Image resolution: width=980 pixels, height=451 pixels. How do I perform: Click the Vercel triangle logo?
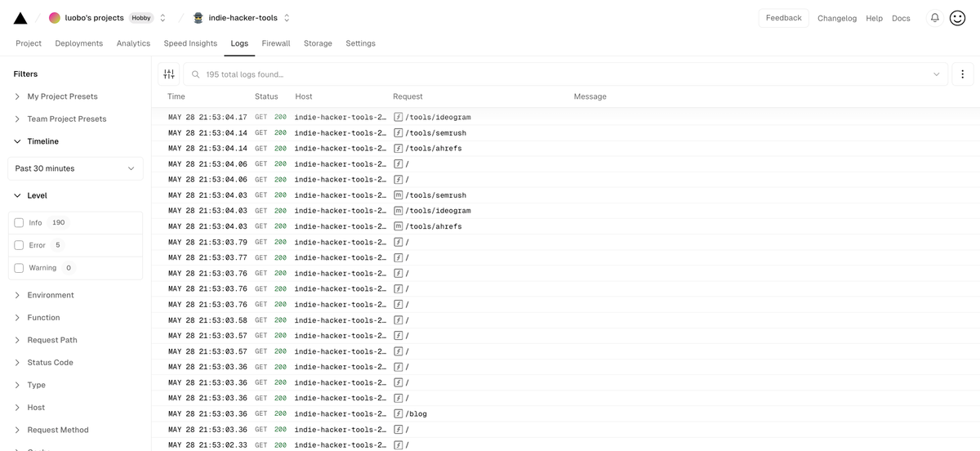(20, 18)
